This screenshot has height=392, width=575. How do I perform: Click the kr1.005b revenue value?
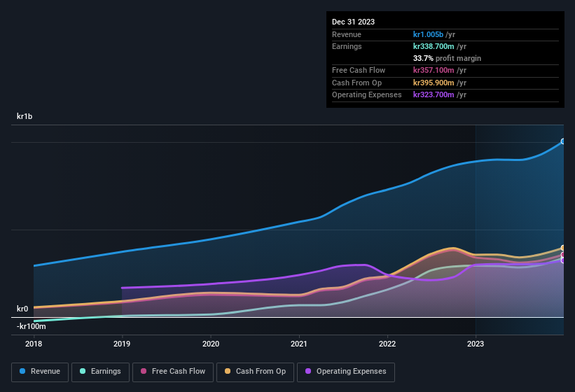[x=428, y=34]
